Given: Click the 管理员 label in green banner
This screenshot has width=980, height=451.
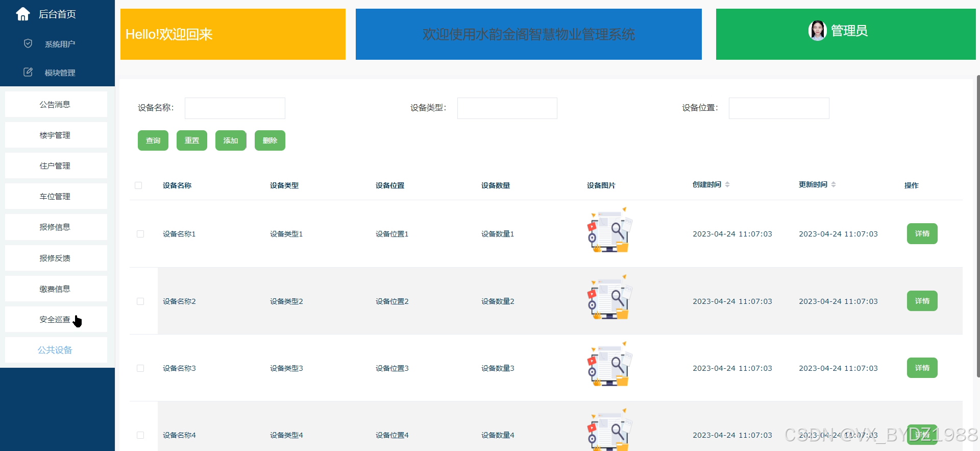Looking at the screenshot, I should pos(849,31).
